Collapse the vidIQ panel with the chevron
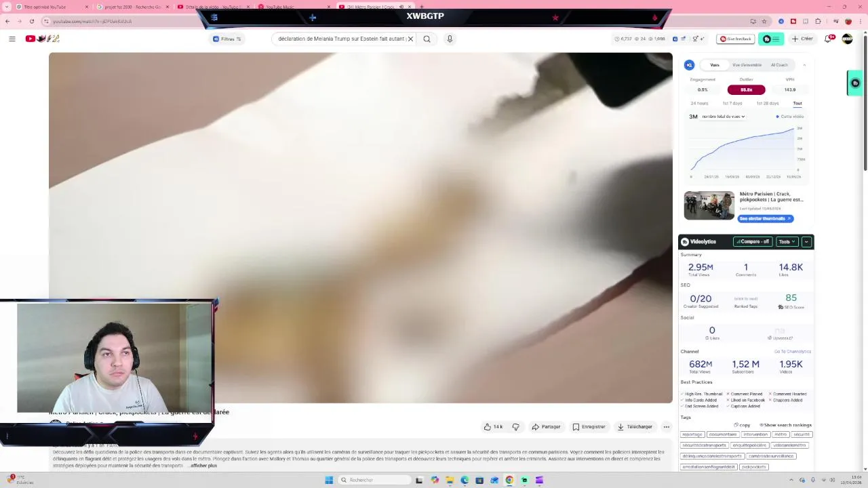This screenshot has width=868, height=488. [804, 65]
